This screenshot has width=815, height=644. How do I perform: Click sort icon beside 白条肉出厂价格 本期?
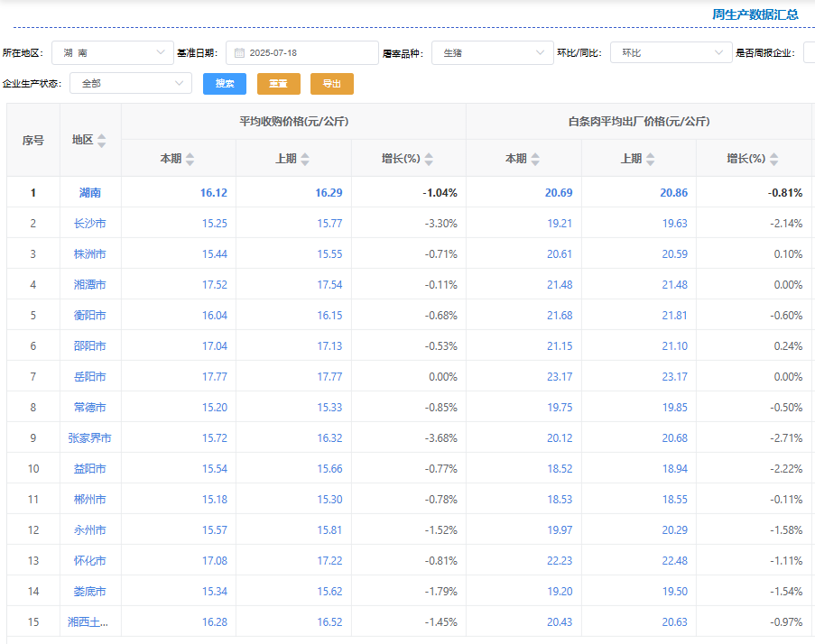click(x=535, y=159)
